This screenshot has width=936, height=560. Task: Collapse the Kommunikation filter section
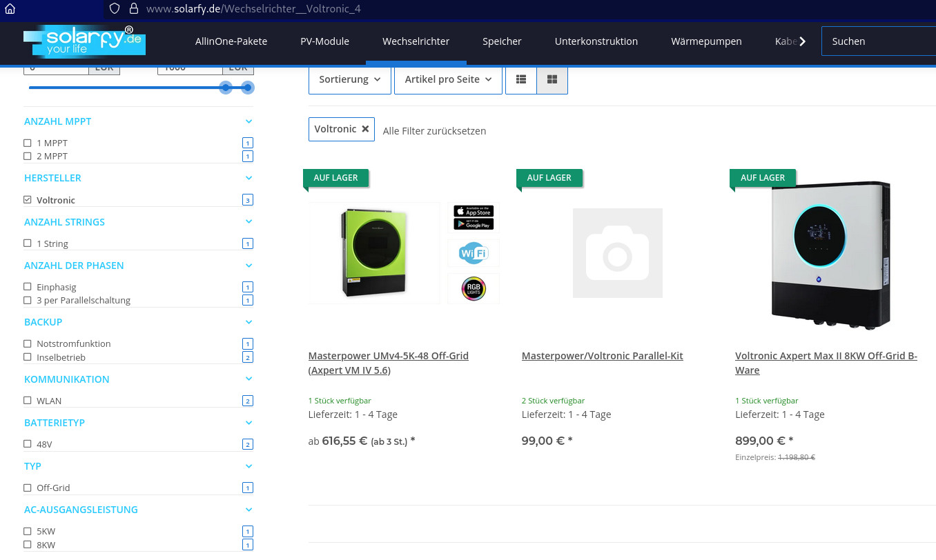[x=248, y=379]
